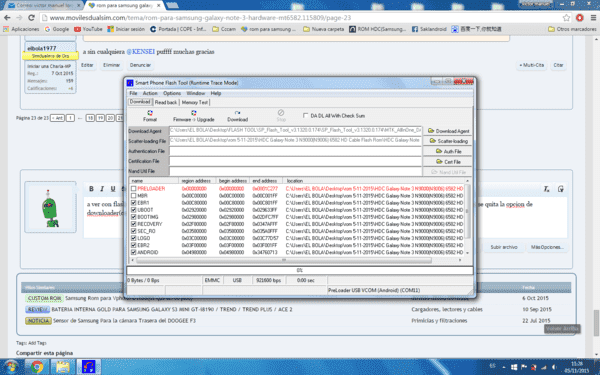
Task: Click the Download tool icon
Action: coord(237,116)
